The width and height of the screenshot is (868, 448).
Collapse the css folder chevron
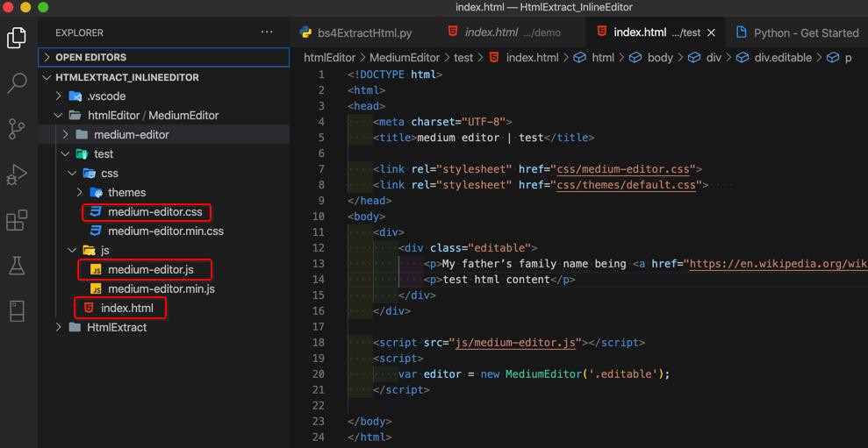coord(72,173)
